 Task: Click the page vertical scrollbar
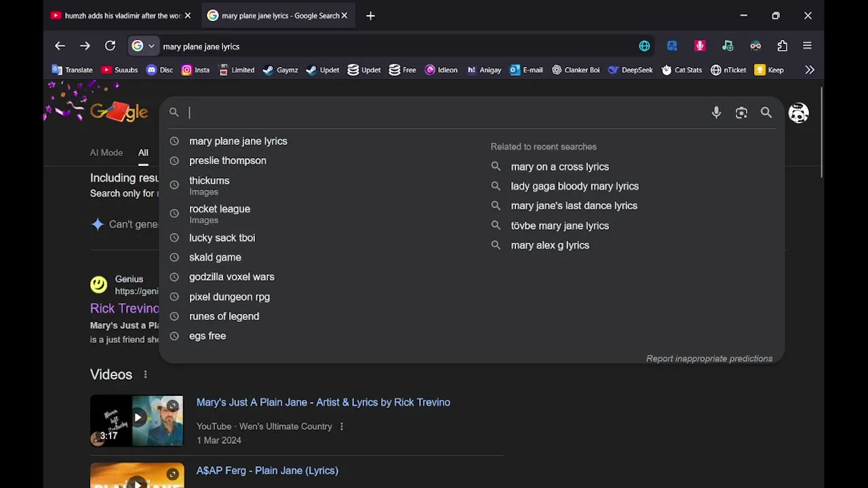[822, 132]
